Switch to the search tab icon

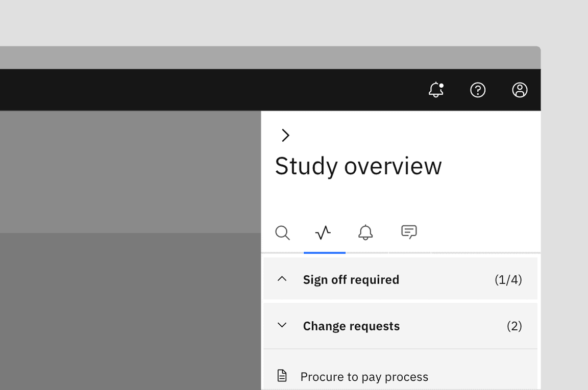282,232
